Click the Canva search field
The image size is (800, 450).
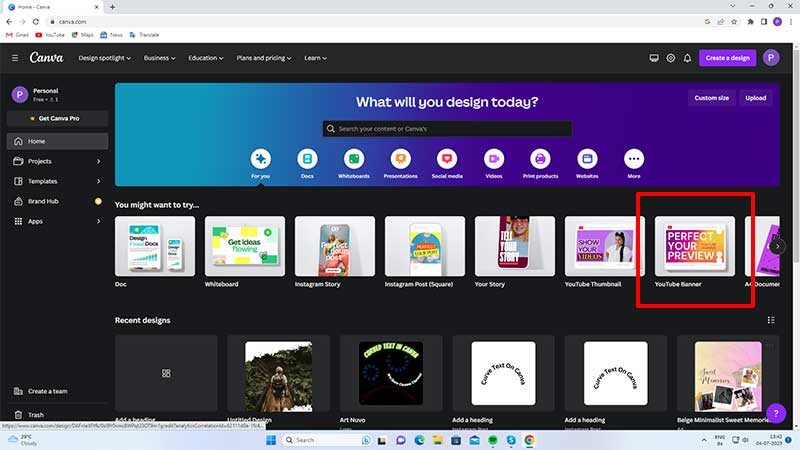coord(447,129)
